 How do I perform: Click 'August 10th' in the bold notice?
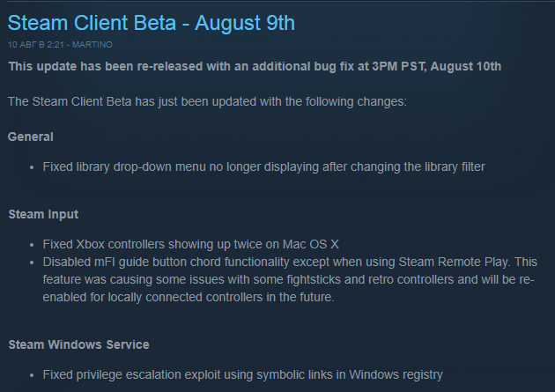coord(466,67)
